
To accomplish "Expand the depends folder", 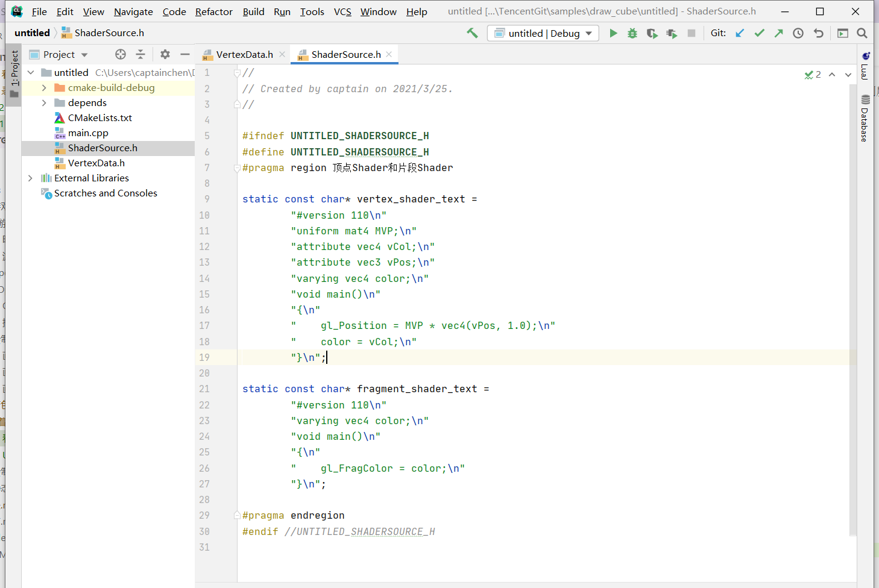I will [x=44, y=102].
